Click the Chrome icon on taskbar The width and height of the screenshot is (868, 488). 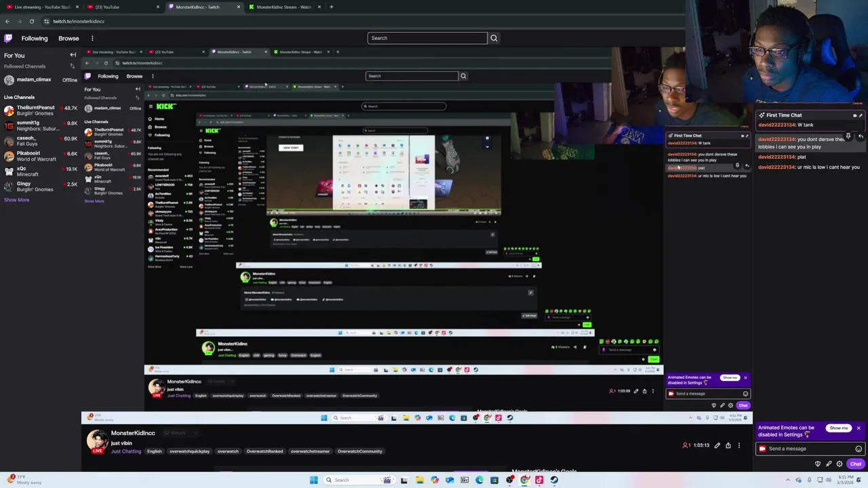[x=524, y=480]
